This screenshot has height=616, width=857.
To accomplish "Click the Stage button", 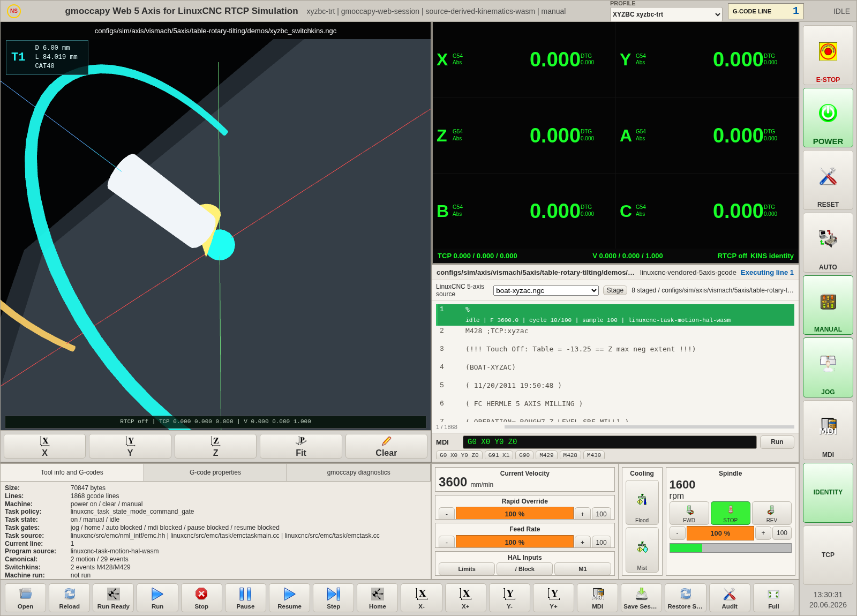I will click(615, 290).
